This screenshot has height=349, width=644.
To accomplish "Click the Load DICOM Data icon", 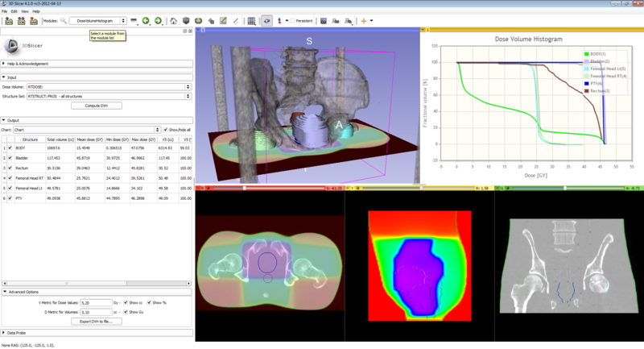I will (x=22, y=21).
